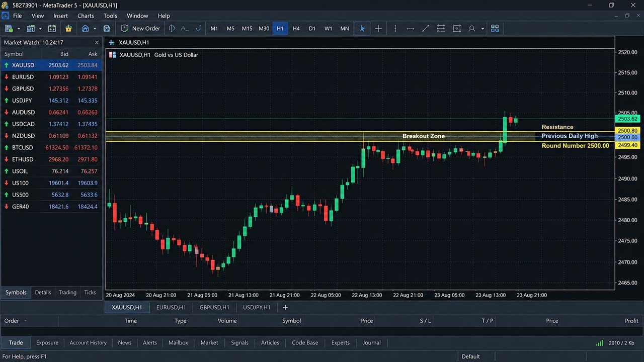This screenshot has width=644, height=362.
Task: Switch chart to line chart style icon
Action: pyautogui.click(x=185, y=29)
